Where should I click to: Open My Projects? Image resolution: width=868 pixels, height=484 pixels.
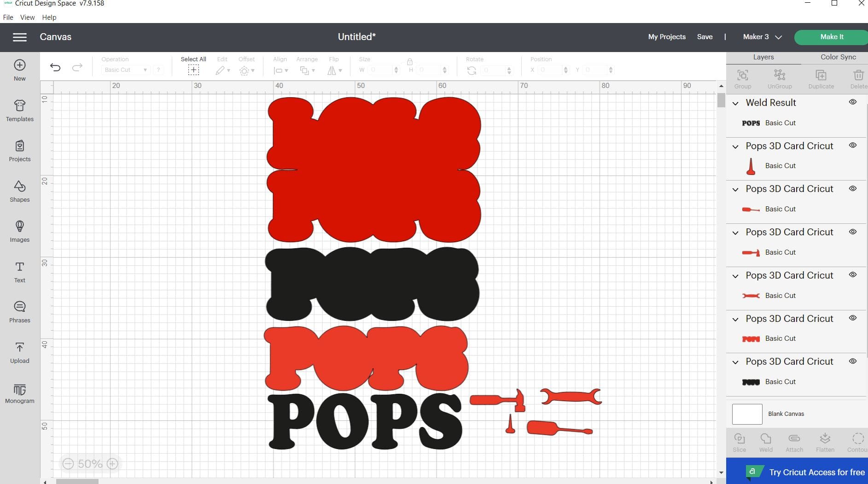(667, 37)
